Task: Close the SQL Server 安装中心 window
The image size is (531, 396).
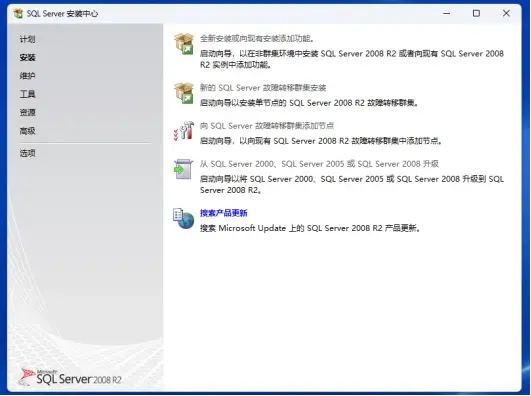Action: [506, 14]
